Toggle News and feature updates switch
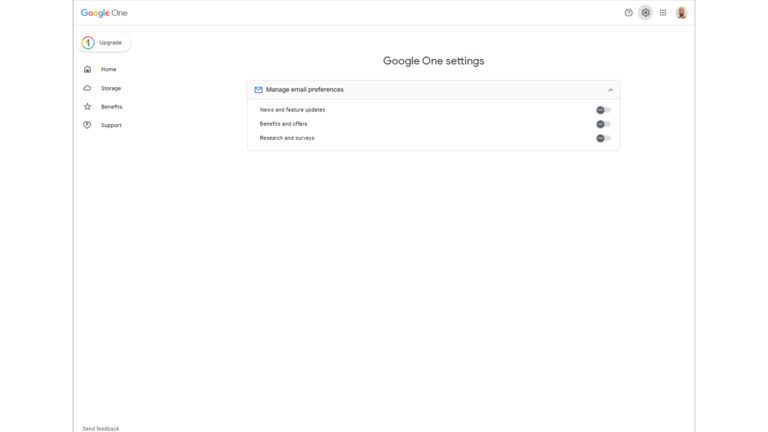 click(603, 110)
